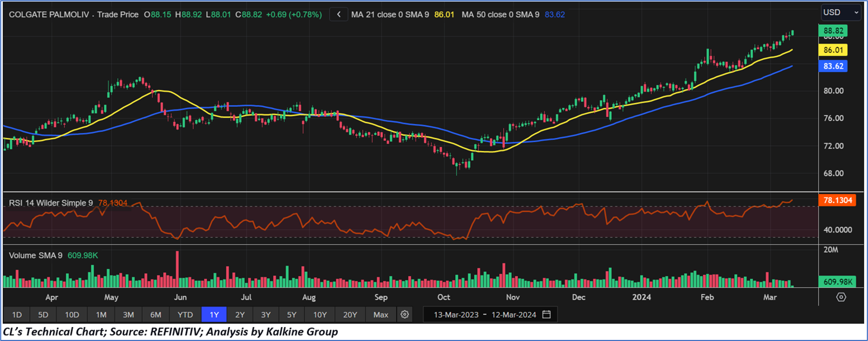Select the 5D time range
Image resolution: width=868 pixels, height=341 pixels.
(43, 315)
